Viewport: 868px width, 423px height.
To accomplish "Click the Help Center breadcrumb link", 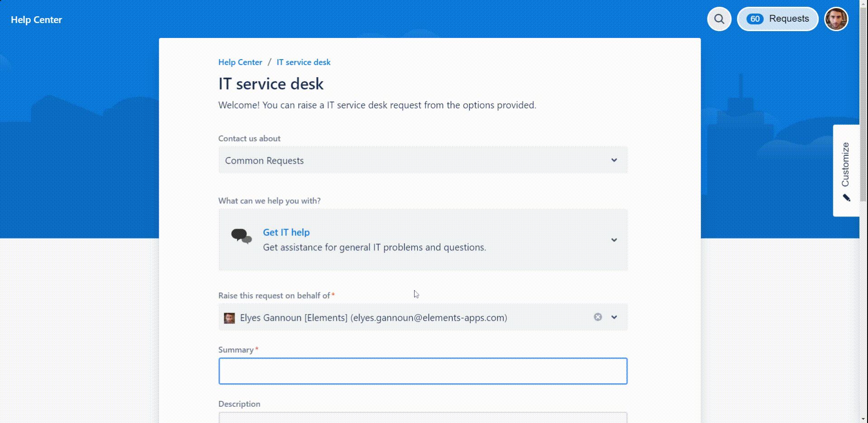I will [240, 62].
